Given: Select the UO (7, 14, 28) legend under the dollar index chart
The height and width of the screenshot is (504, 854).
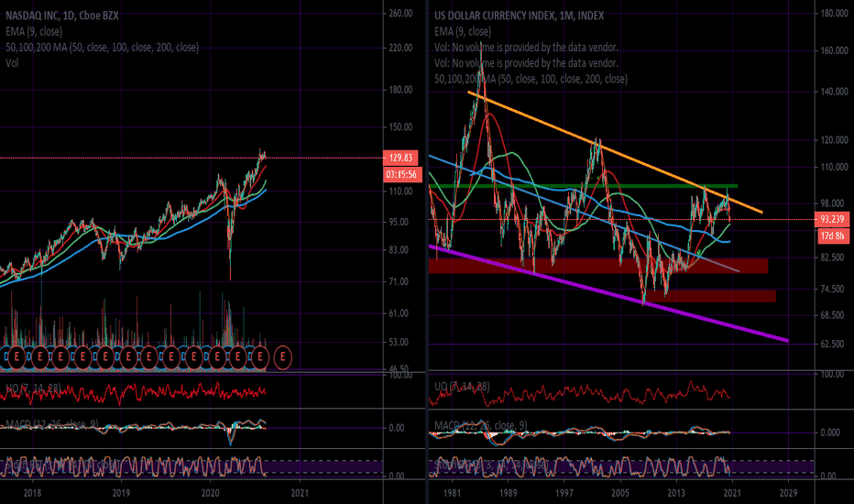Looking at the screenshot, I should pyautogui.click(x=462, y=387).
